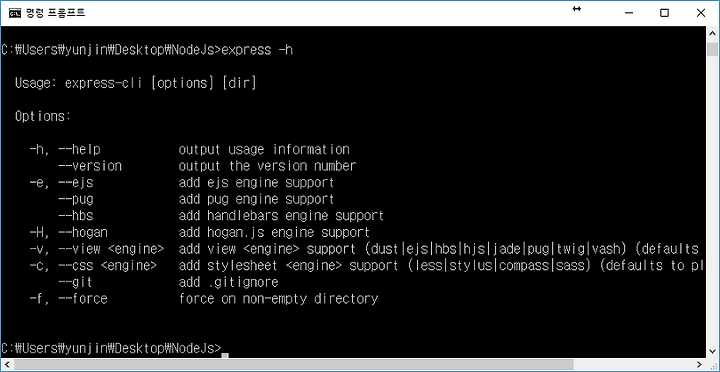The image size is (720, 372).
Task: Click the empty vertical scrollbar track below thumb
Action: 712,200
